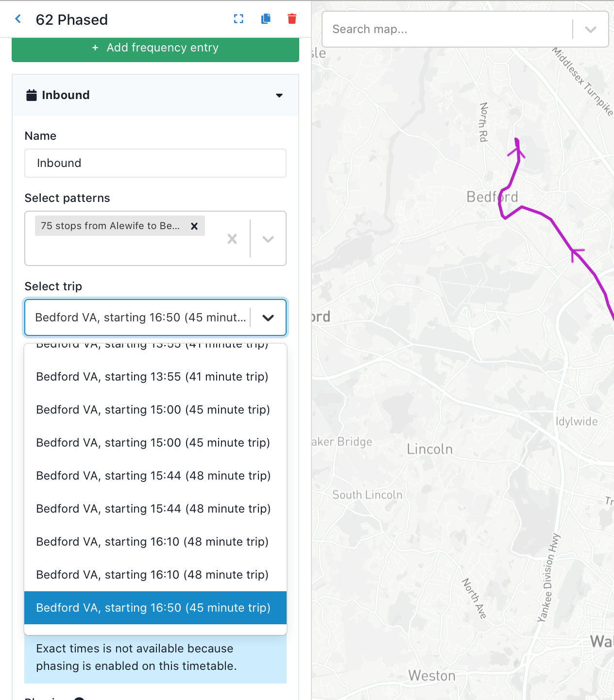Image resolution: width=614 pixels, height=700 pixels.
Task: Select the highlighted 16:50 trip option
Action: pos(153,608)
